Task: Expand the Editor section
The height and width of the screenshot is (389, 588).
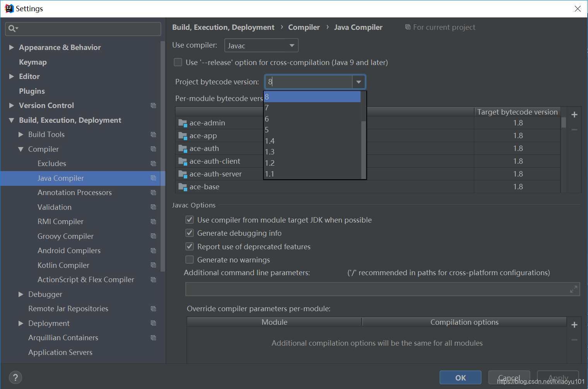Action: point(12,77)
